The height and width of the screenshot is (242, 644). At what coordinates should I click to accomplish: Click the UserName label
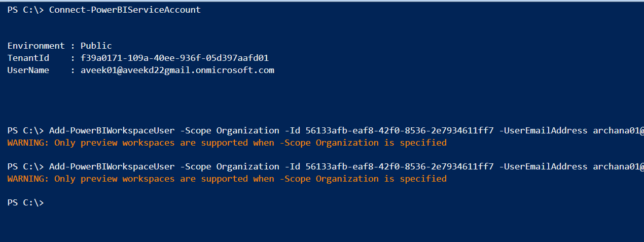click(28, 70)
